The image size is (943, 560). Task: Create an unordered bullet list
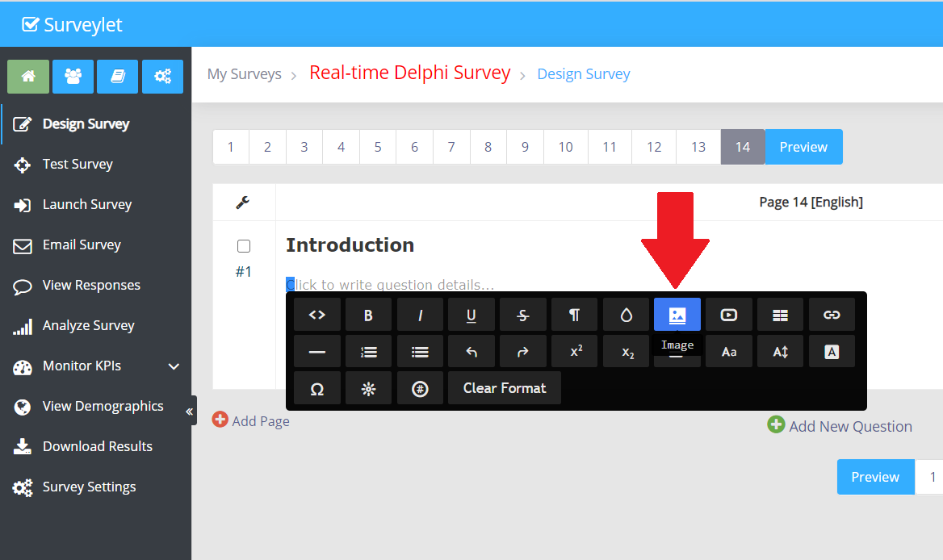420,352
